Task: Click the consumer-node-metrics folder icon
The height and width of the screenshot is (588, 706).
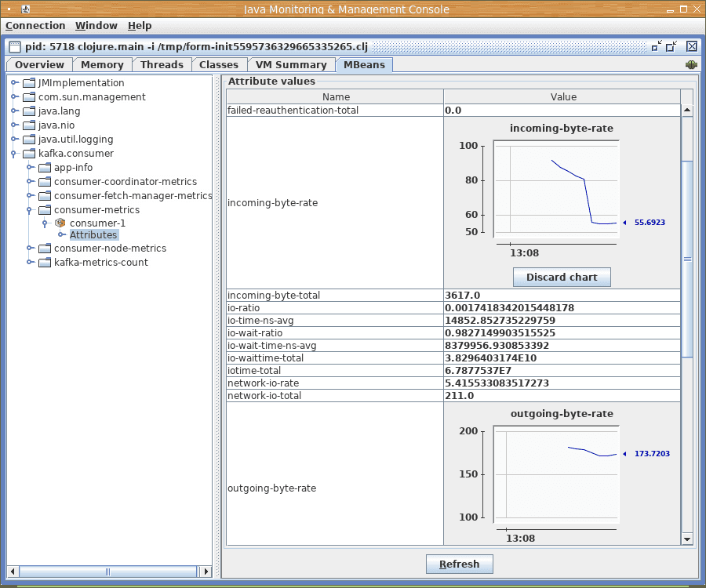Action: pyautogui.click(x=45, y=249)
